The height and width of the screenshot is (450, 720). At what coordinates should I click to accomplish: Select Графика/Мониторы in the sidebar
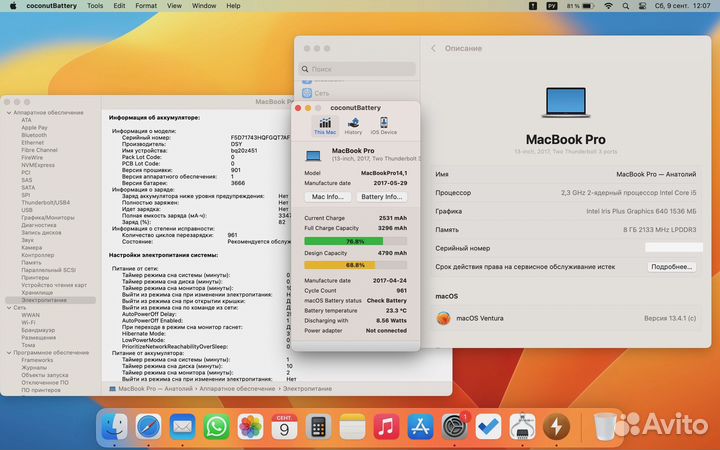click(48, 218)
